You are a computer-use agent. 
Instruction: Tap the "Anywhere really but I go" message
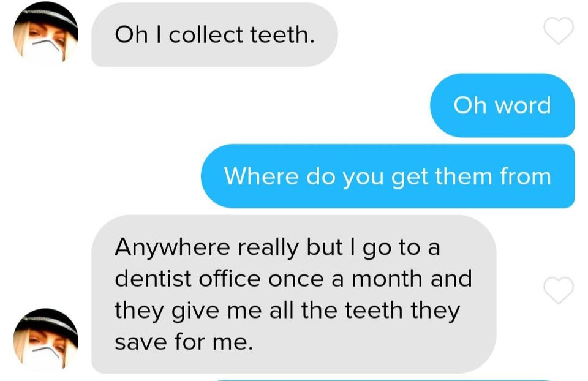(294, 294)
